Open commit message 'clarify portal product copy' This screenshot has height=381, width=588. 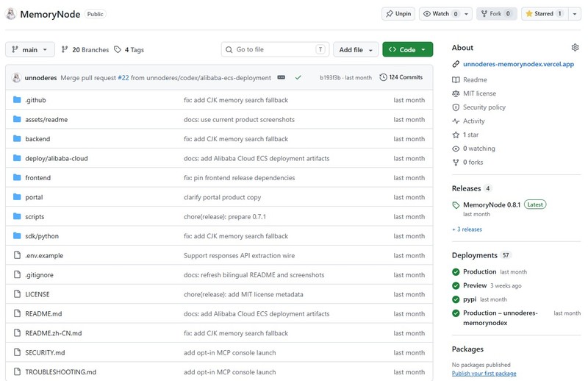pos(222,197)
